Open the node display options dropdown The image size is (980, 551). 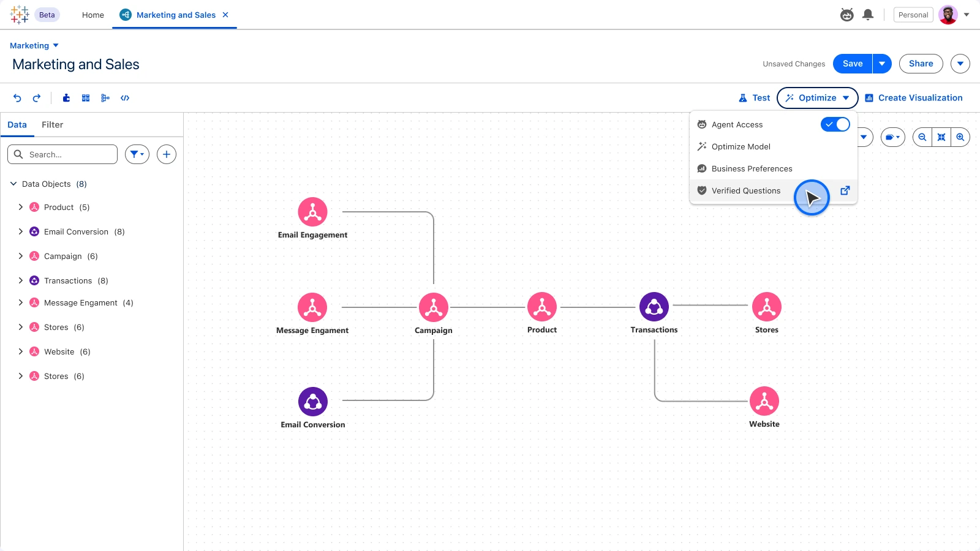893,137
